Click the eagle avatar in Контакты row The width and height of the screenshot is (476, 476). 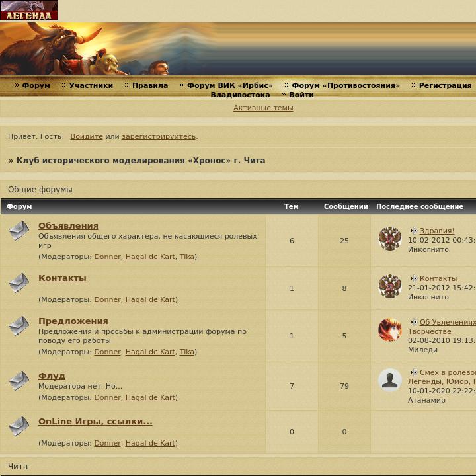(390, 286)
